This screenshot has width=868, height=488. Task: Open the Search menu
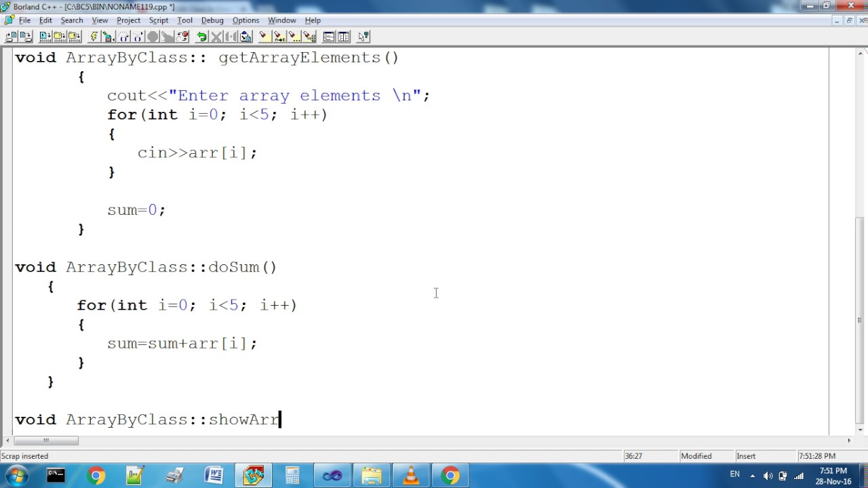(71, 20)
